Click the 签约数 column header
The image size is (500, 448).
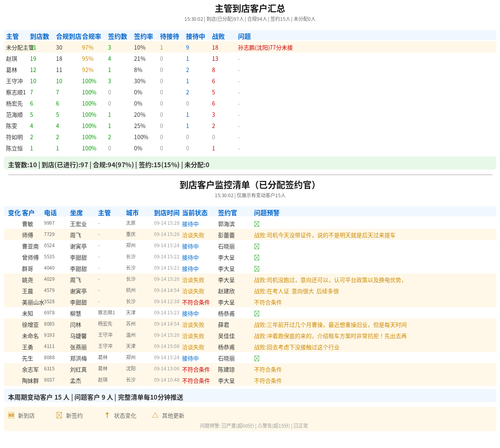pos(118,36)
